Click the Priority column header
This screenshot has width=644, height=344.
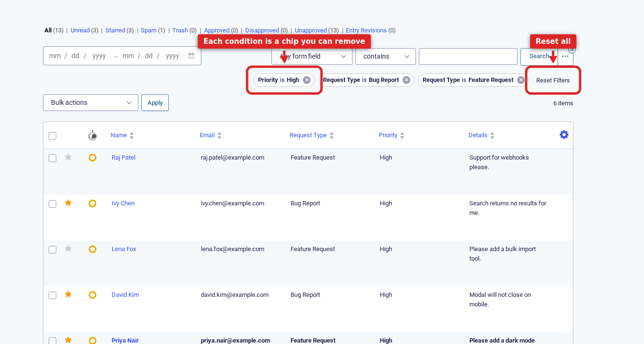pyautogui.click(x=388, y=135)
